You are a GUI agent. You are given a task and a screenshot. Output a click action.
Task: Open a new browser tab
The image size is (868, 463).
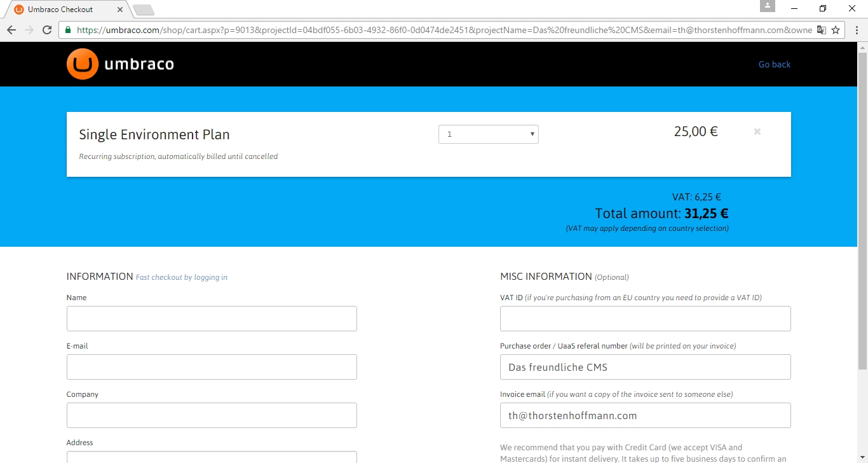tap(144, 10)
